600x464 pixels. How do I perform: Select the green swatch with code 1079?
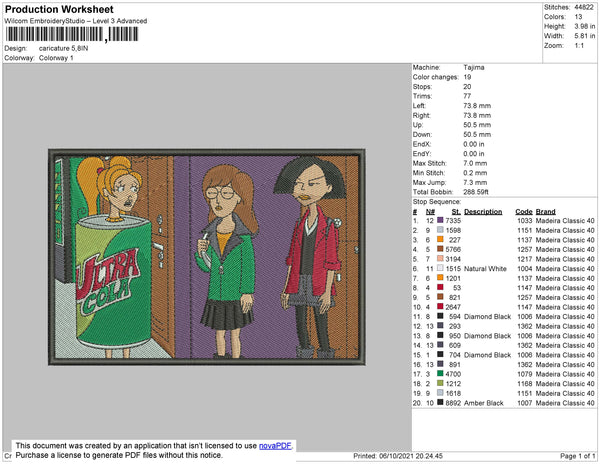tap(440, 374)
